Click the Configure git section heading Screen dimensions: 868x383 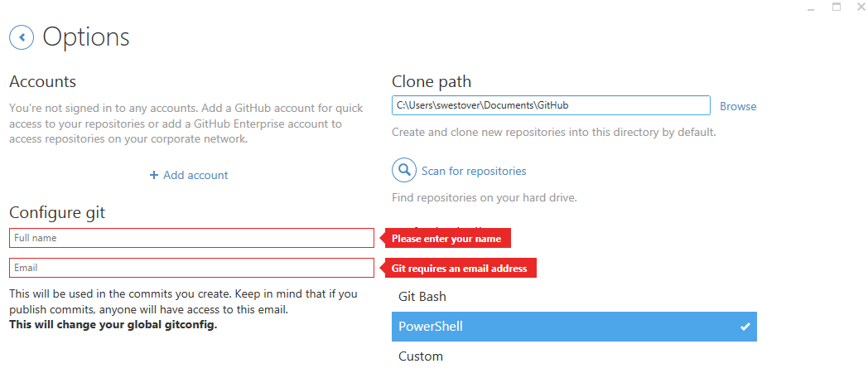[x=57, y=213]
